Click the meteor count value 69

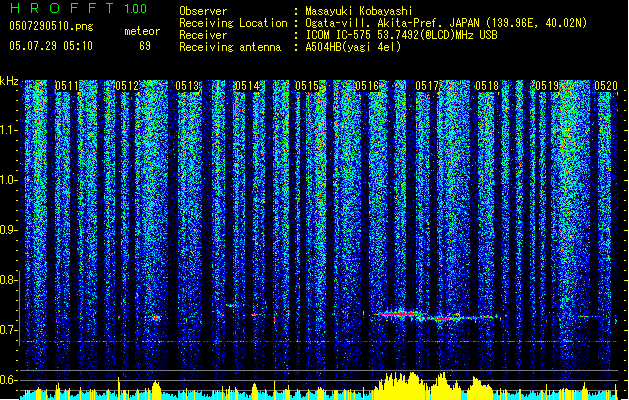(145, 46)
